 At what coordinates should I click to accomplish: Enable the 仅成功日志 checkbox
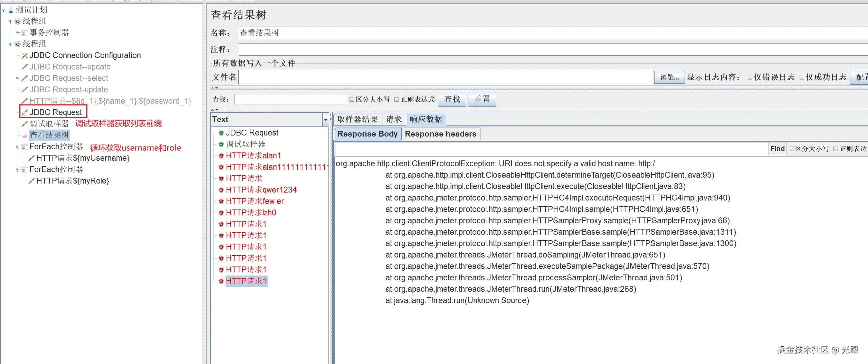802,77
